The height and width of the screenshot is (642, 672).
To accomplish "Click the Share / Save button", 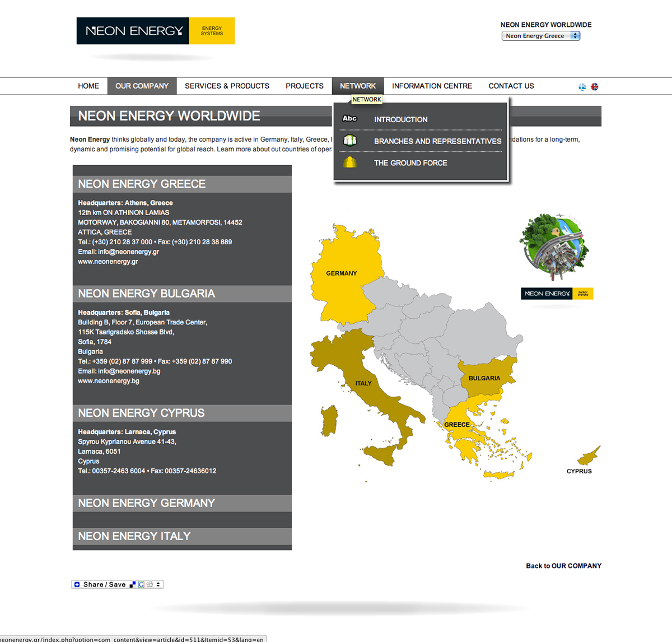I will tap(118, 584).
